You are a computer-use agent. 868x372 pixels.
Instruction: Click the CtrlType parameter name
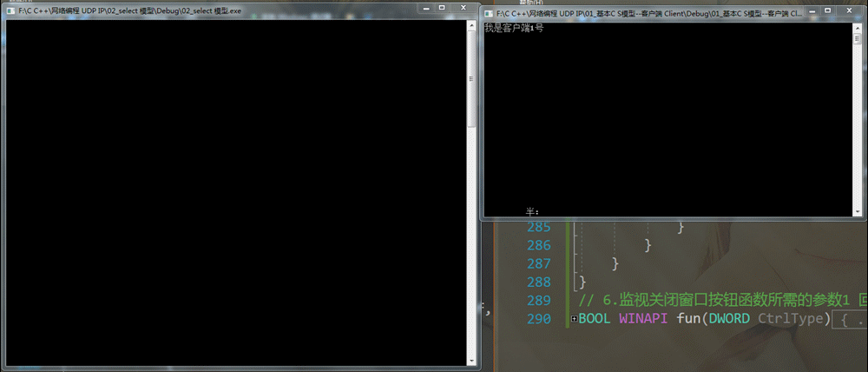click(x=791, y=319)
